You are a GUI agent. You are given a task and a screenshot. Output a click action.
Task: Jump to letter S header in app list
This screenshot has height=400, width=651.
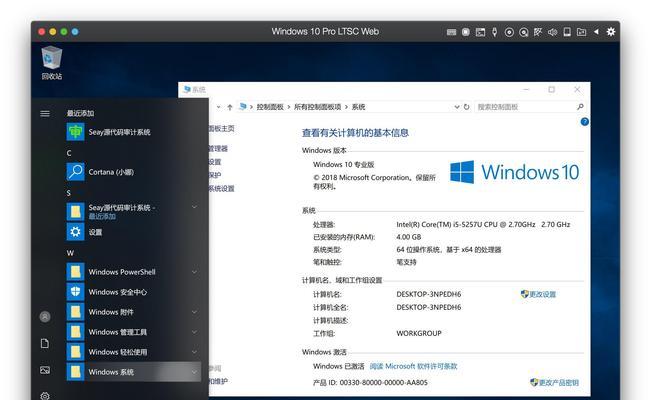[x=69, y=193]
